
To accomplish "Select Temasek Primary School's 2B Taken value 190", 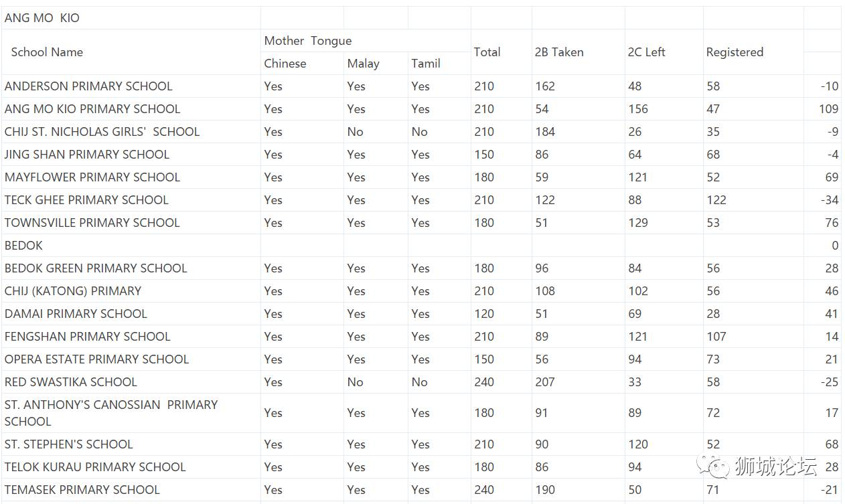I will point(545,490).
